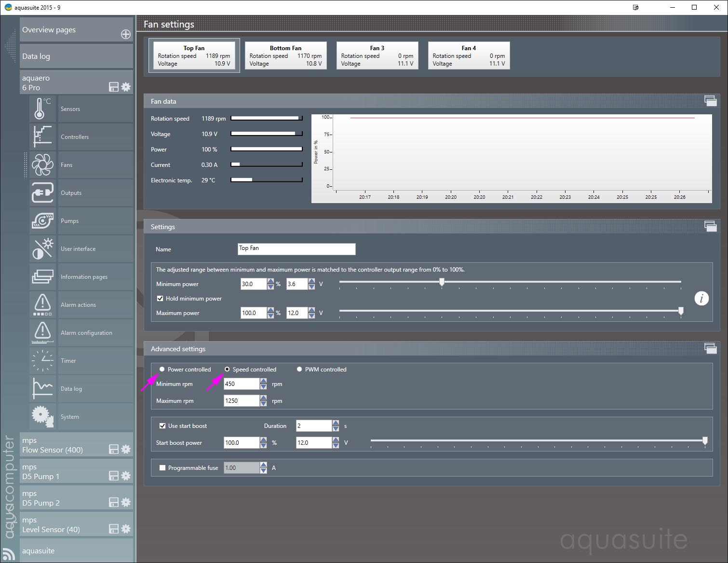Open the Pumps icon

click(x=42, y=220)
